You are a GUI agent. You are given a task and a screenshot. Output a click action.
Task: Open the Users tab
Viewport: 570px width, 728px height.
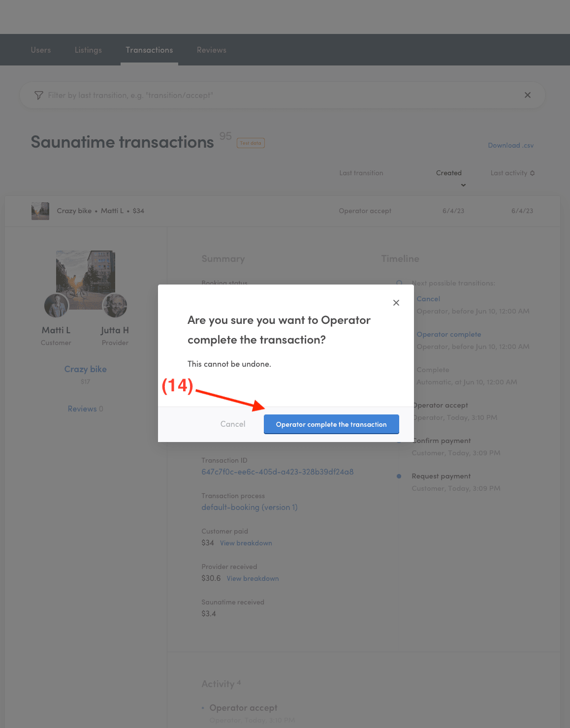click(41, 50)
